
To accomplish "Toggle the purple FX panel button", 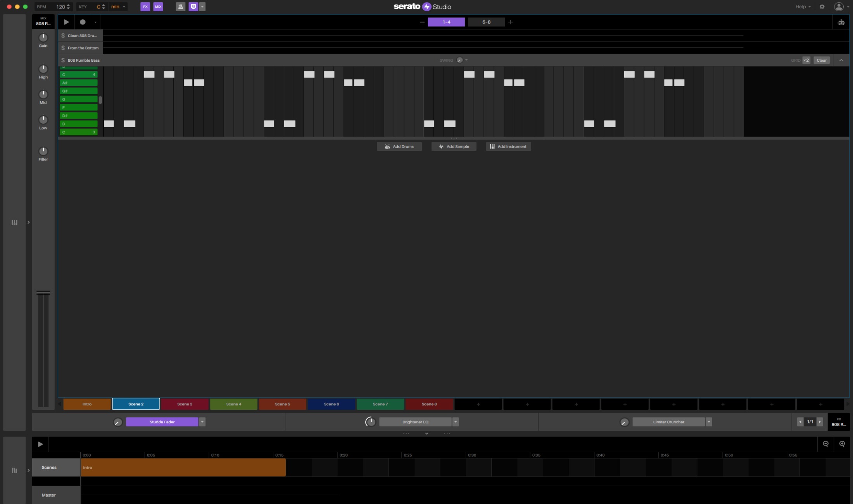I will (x=145, y=7).
